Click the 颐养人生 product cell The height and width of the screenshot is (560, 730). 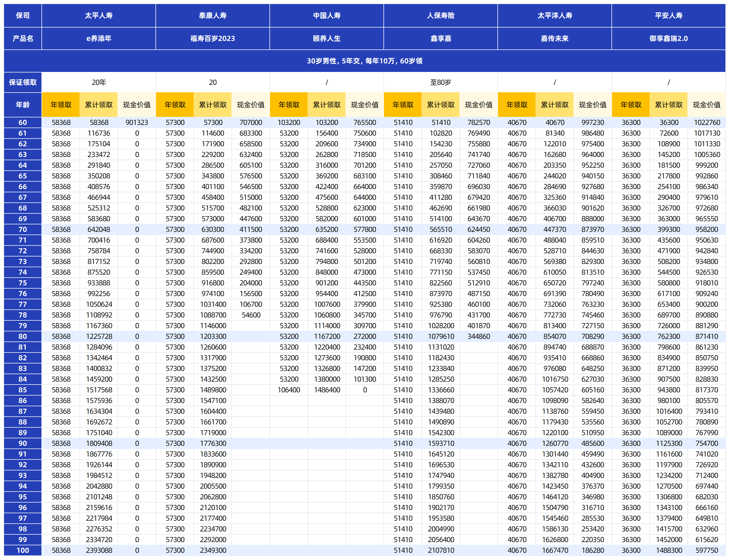click(326, 38)
